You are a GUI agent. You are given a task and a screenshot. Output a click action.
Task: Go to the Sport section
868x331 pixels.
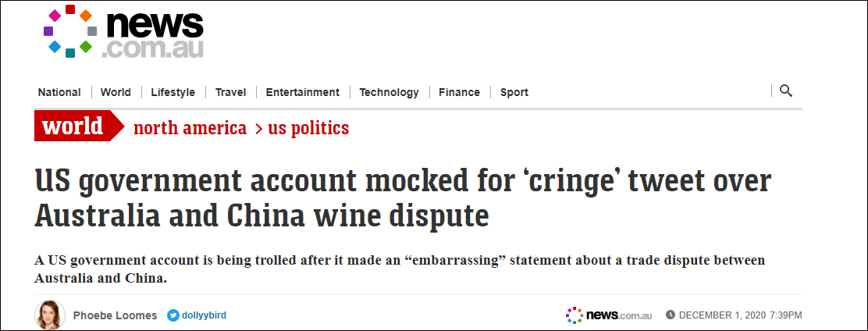point(514,92)
